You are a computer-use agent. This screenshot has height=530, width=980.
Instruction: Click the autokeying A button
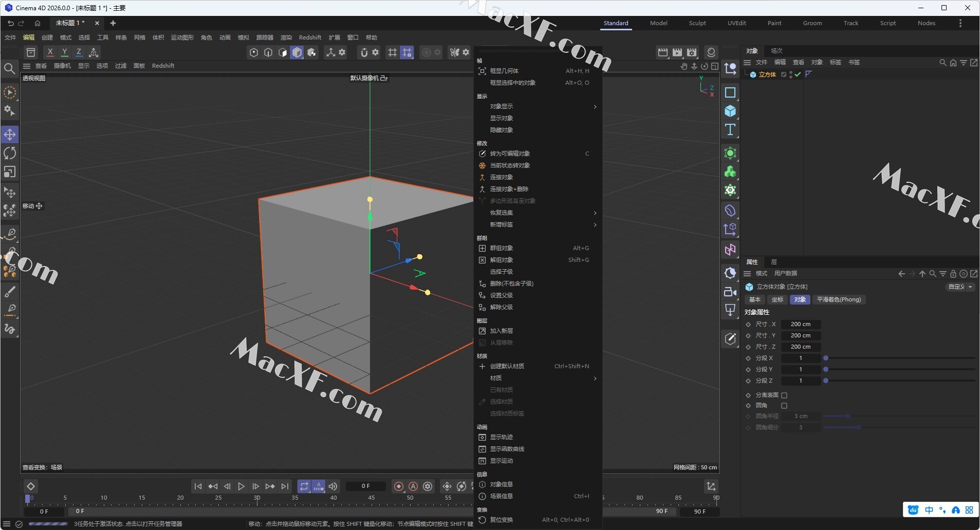click(x=413, y=486)
